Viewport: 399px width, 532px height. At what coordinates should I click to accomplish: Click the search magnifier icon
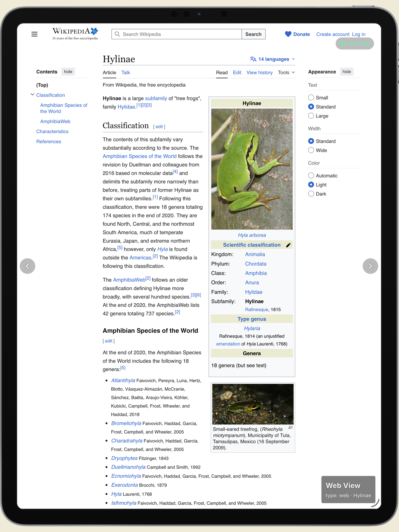click(x=117, y=34)
